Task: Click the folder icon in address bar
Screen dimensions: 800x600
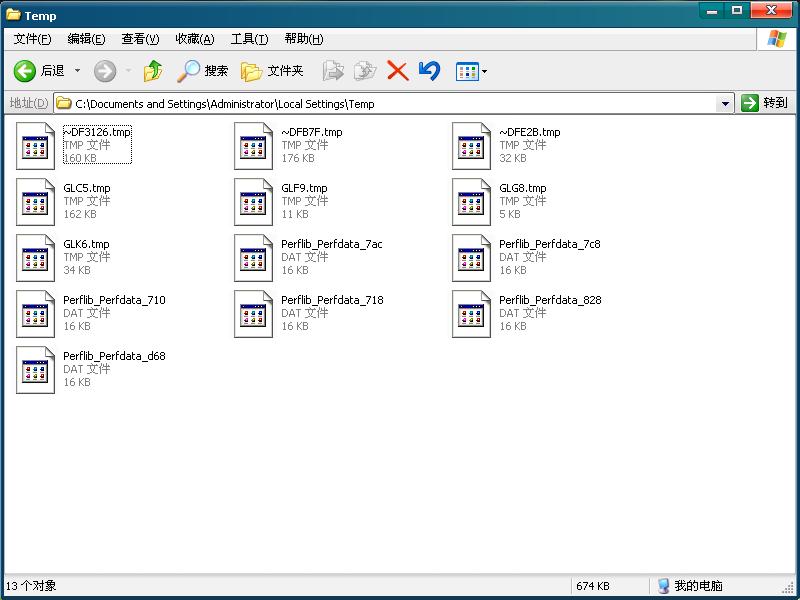Action: [63, 104]
